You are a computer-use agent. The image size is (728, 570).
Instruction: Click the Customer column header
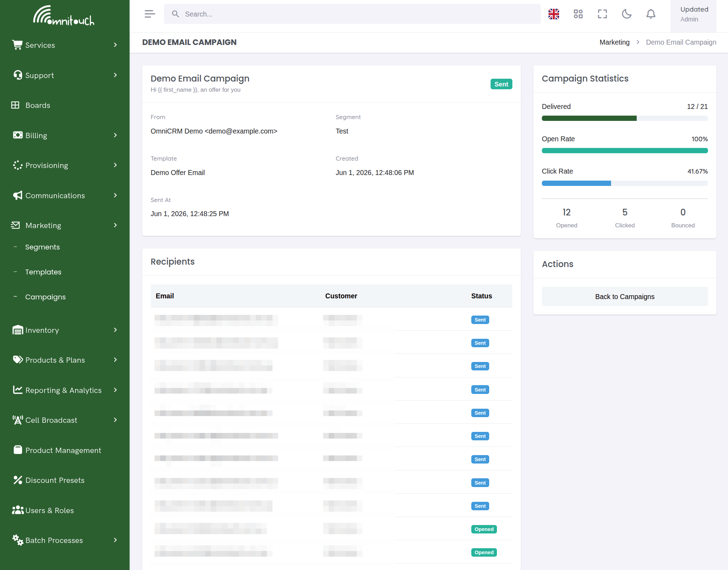[341, 296]
